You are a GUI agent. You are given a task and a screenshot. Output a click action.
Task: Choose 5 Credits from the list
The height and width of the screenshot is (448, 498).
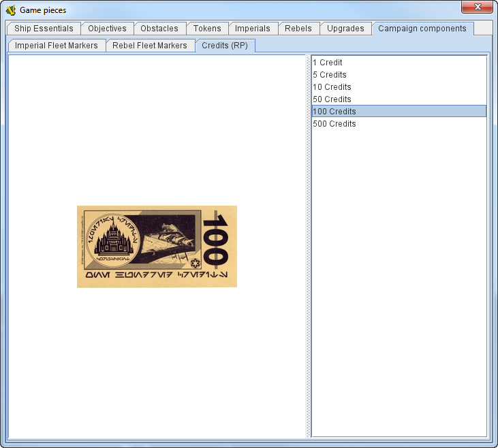pyautogui.click(x=330, y=75)
